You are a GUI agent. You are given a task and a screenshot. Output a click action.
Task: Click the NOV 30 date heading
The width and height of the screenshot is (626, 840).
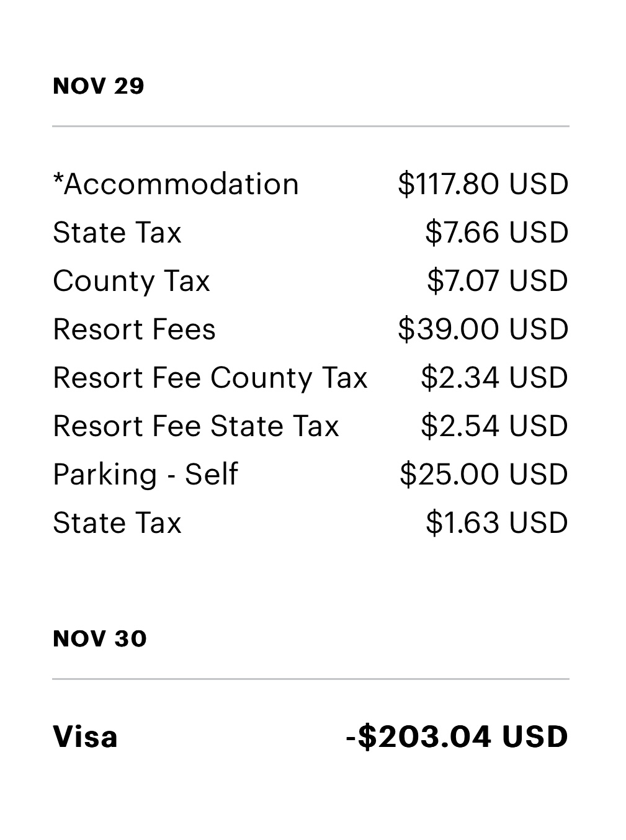pyautogui.click(x=100, y=639)
